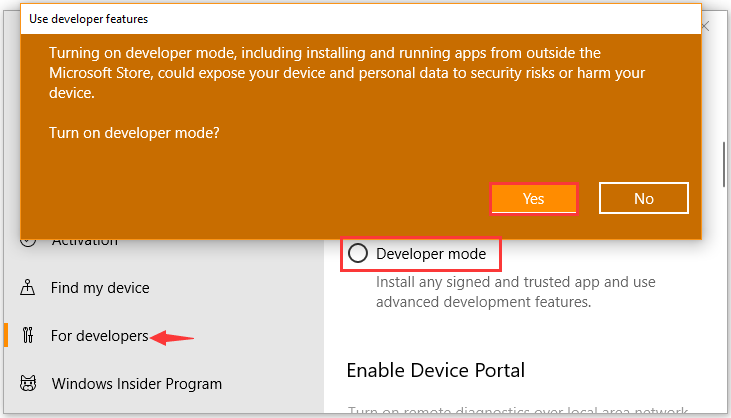Confirm with the Yes button
Viewport: 731px width, 418px height.
(534, 198)
